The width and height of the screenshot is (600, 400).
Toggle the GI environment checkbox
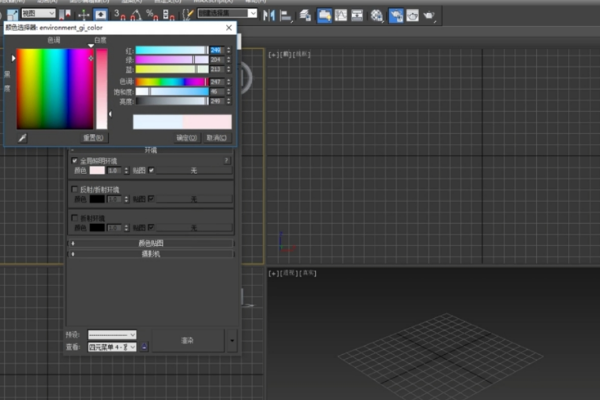(x=75, y=161)
